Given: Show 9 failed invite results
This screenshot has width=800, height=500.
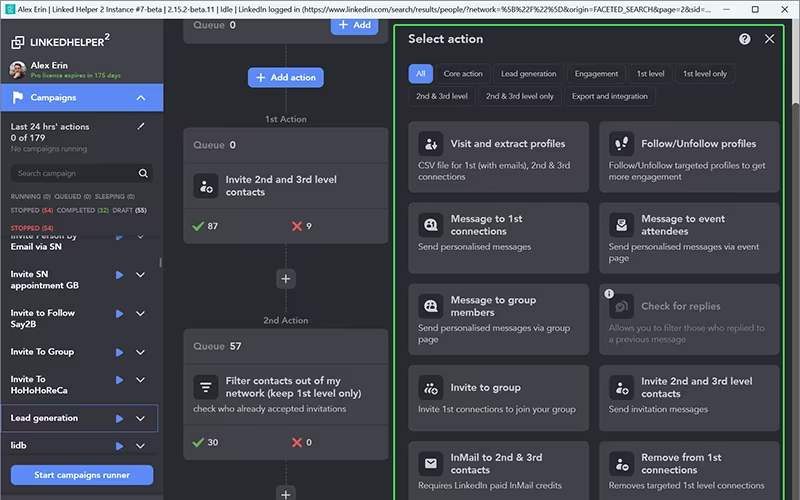Looking at the screenshot, I should click(x=302, y=226).
